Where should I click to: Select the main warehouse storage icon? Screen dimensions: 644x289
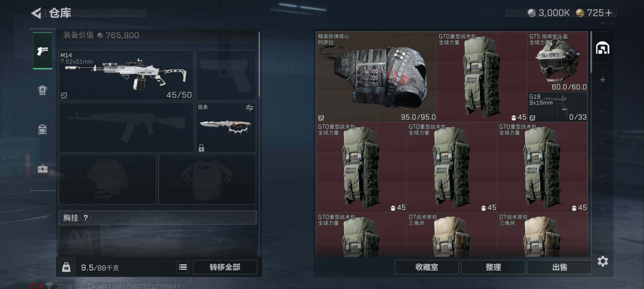tap(603, 48)
